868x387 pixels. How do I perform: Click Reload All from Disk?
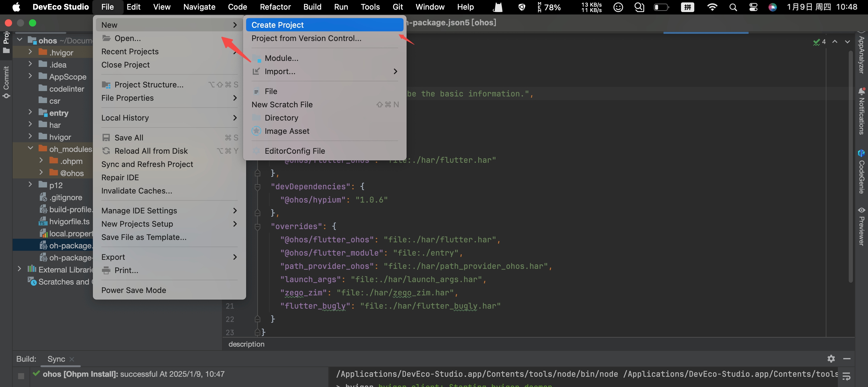[169, 151]
